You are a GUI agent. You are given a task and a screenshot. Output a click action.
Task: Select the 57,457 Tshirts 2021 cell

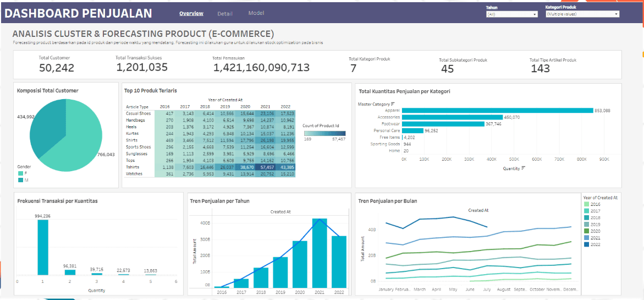pyautogui.click(x=265, y=167)
